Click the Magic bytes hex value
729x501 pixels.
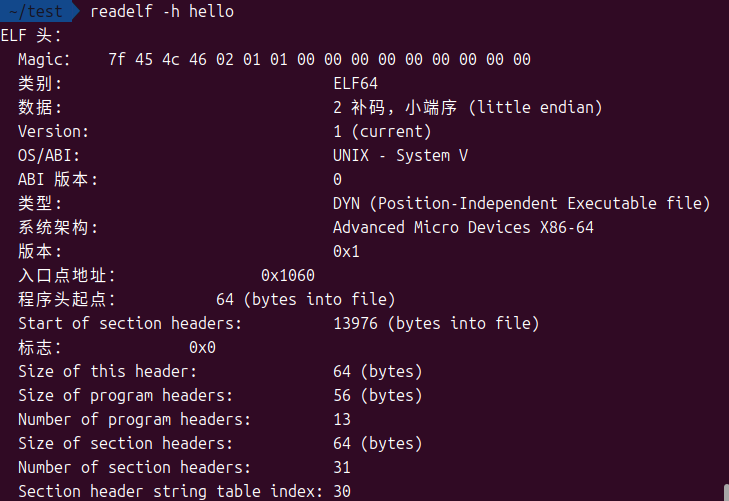[319, 59]
